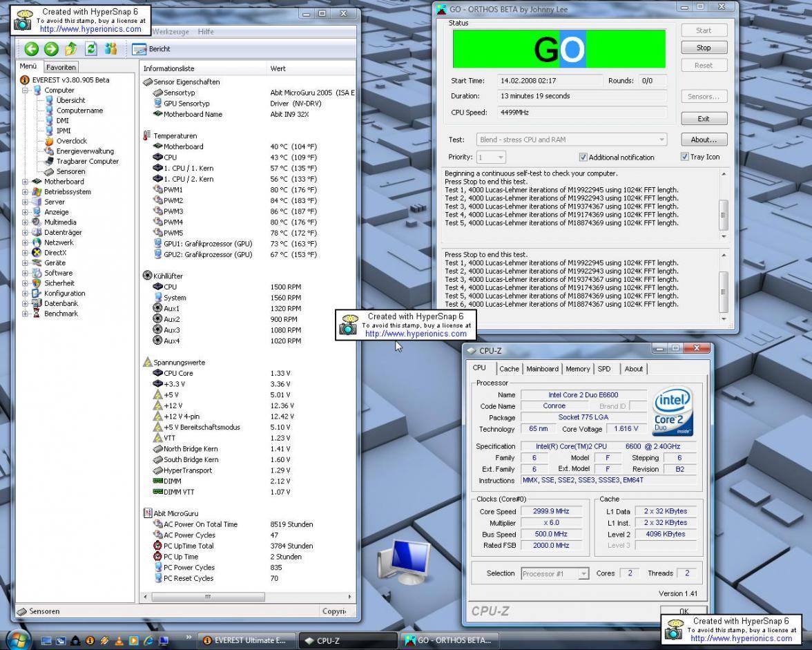
Task: Click the OK button in CPU-Z
Action: coord(684,611)
